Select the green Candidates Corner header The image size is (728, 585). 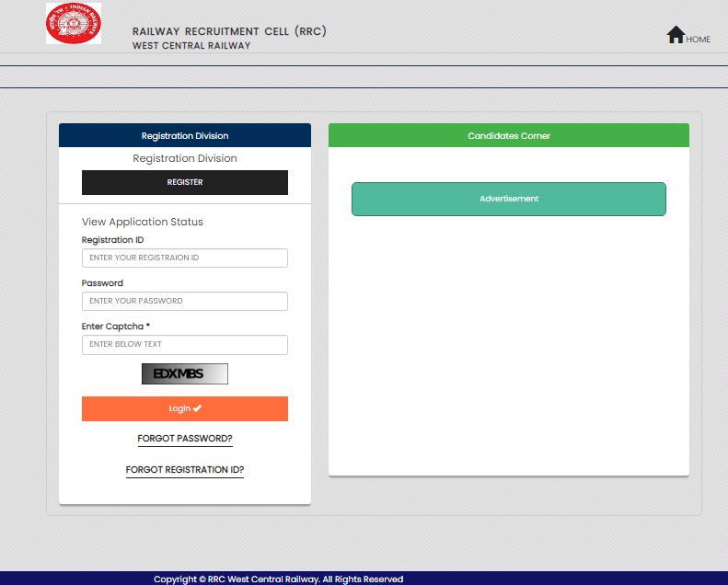[x=508, y=136]
